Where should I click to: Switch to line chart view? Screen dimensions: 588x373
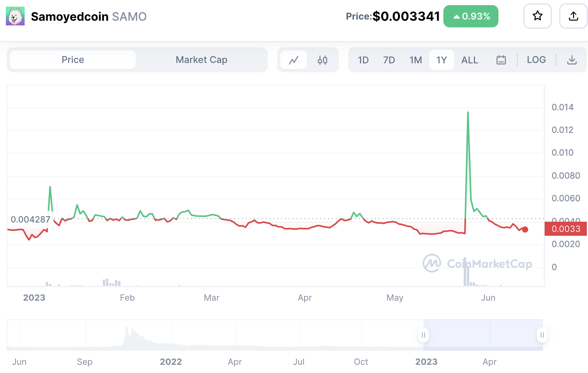pyautogui.click(x=294, y=60)
